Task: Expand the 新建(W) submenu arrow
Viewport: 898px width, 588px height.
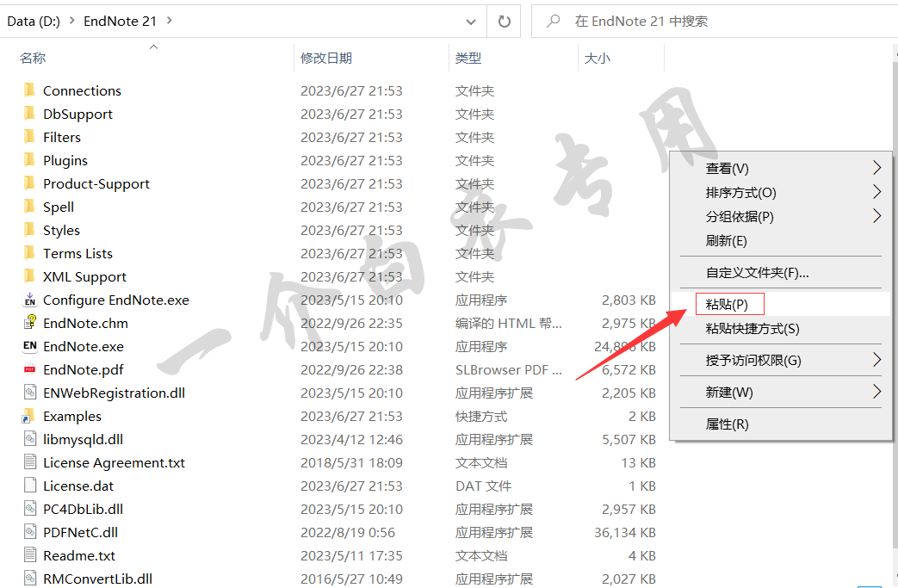Action: (x=876, y=392)
